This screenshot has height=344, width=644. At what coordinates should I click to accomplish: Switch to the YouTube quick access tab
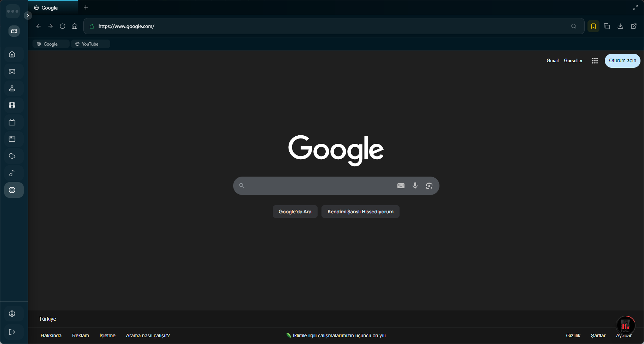(x=90, y=43)
